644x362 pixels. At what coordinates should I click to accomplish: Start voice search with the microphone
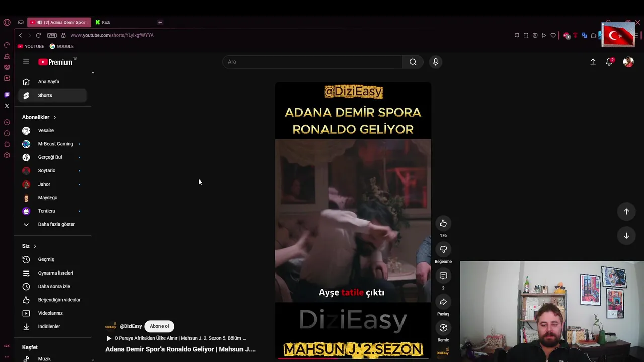coord(436,62)
